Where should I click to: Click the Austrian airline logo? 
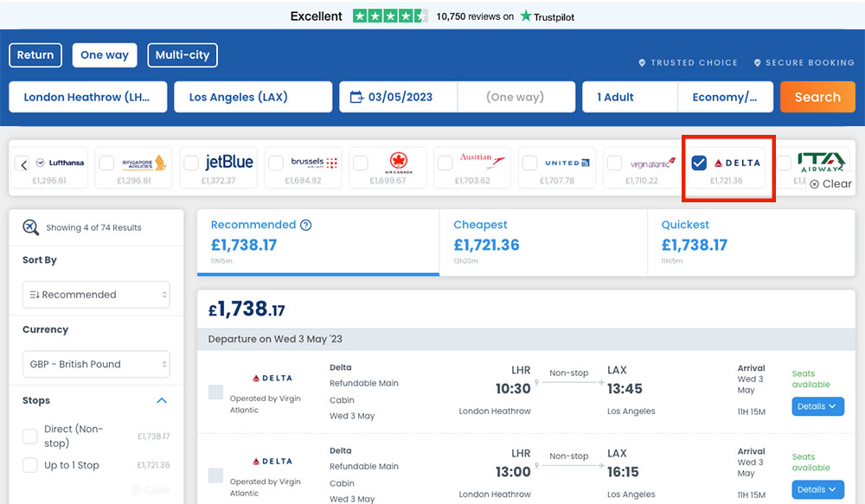click(x=483, y=161)
